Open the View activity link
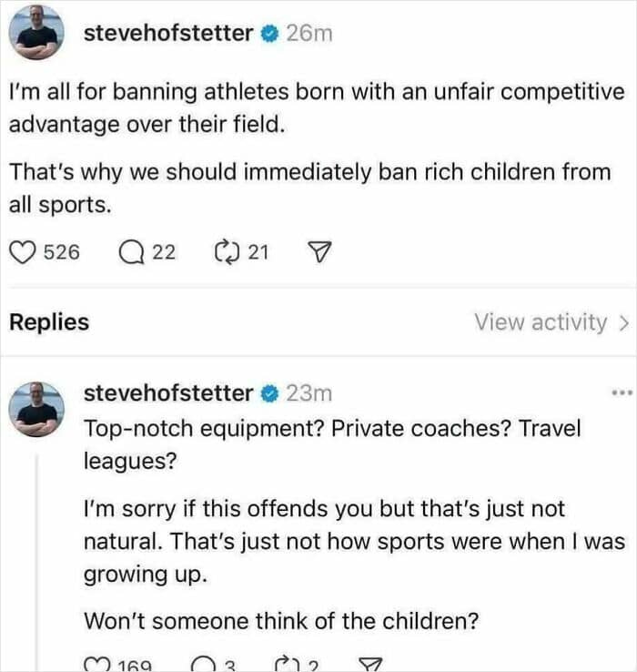 tap(541, 322)
